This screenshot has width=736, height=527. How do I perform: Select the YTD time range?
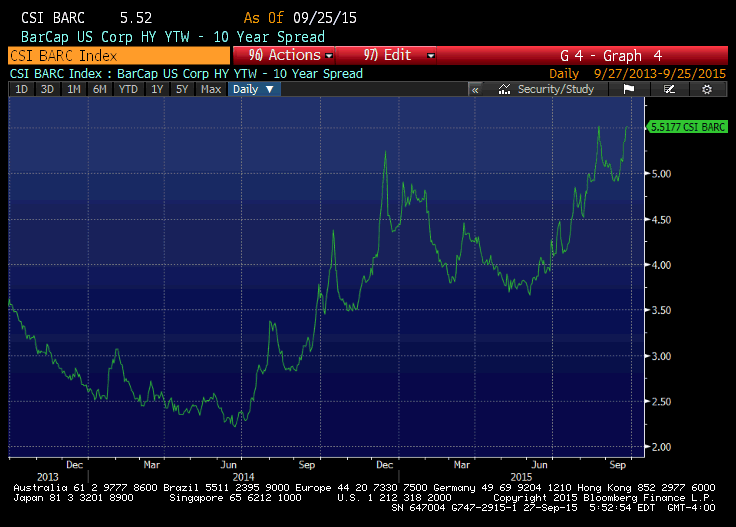click(128, 89)
